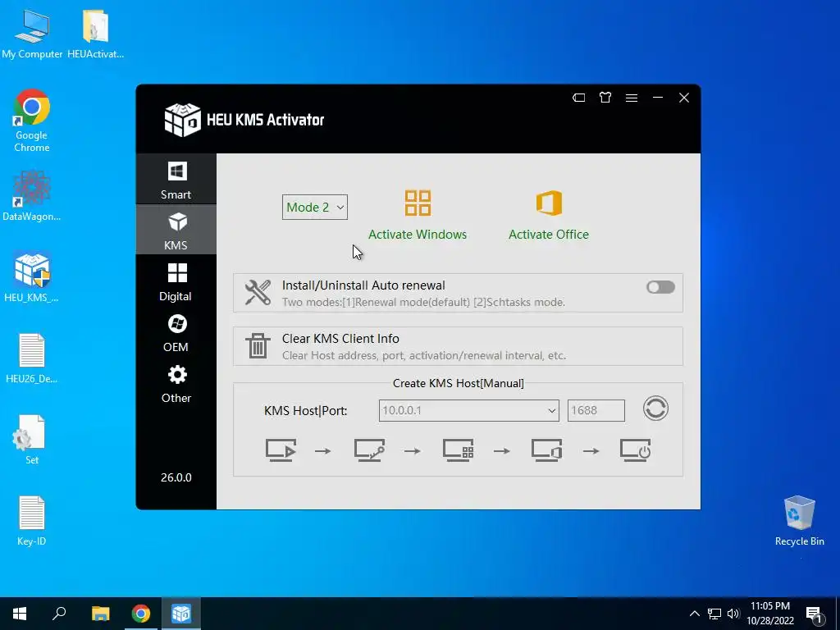Open the KMS Host address dropdown arrow

pyautogui.click(x=552, y=411)
